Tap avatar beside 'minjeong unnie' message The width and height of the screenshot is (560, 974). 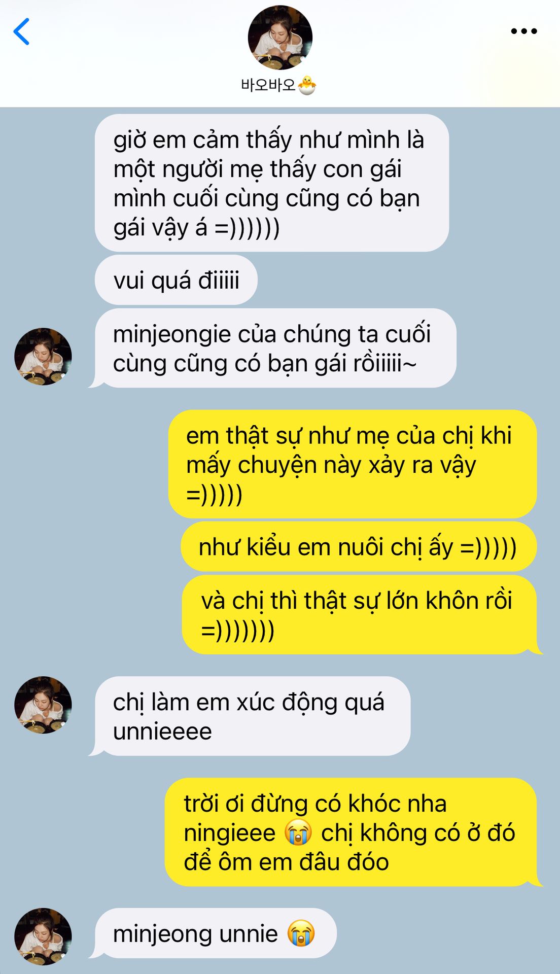[43, 936]
